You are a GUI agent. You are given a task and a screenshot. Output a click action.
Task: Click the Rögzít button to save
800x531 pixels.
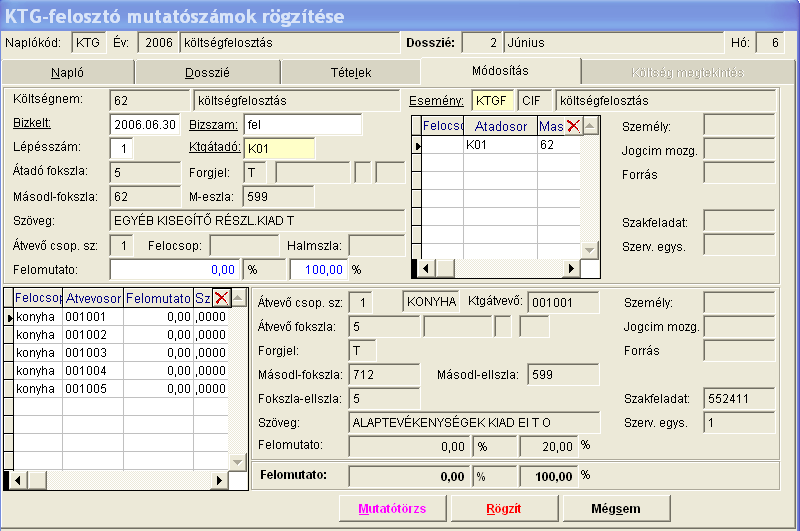pos(504,509)
